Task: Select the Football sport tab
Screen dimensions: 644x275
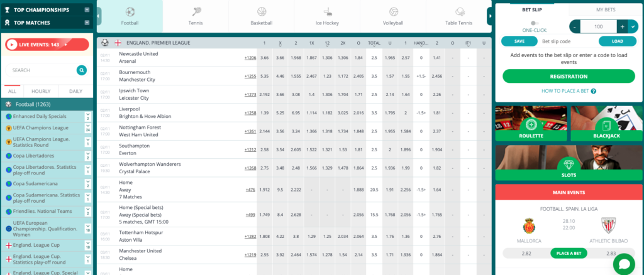Action: (130, 16)
